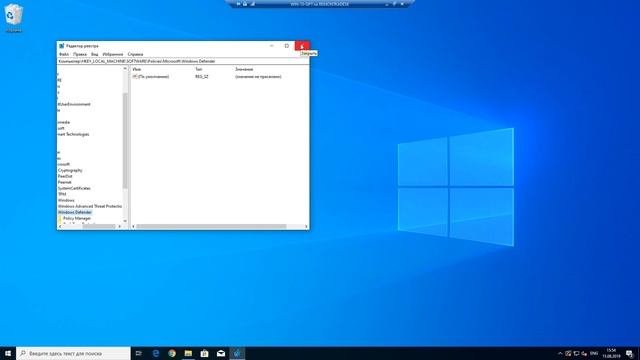Open the Правка menu
This screenshot has height=360, width=640.
[80, 54]
